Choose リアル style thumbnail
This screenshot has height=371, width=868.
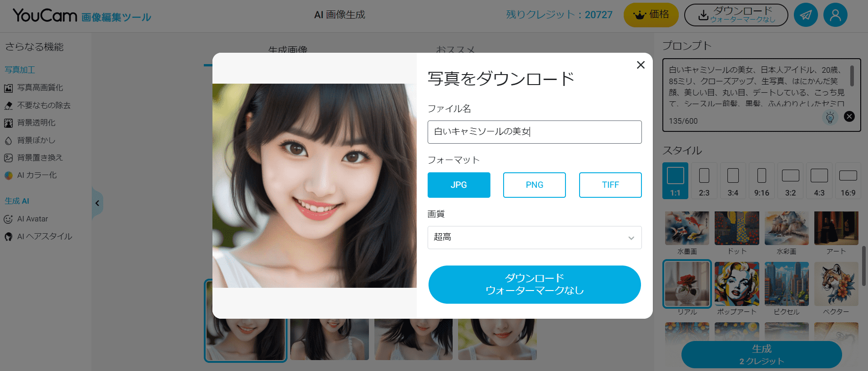(687, 284)
